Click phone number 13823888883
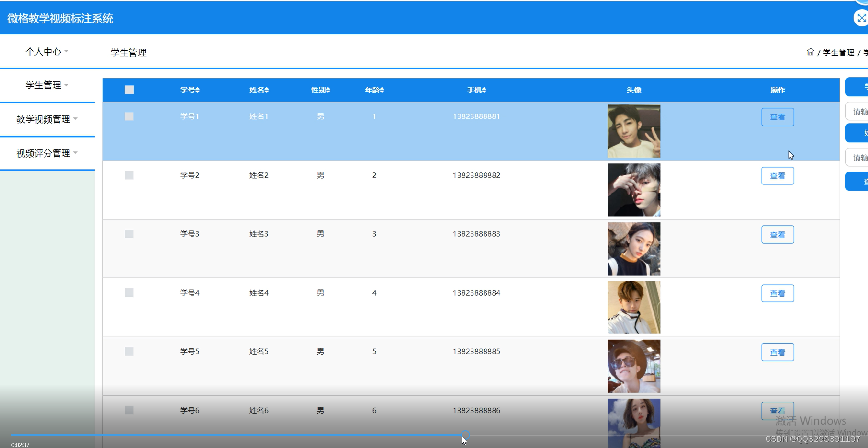 tap(476, 234)
